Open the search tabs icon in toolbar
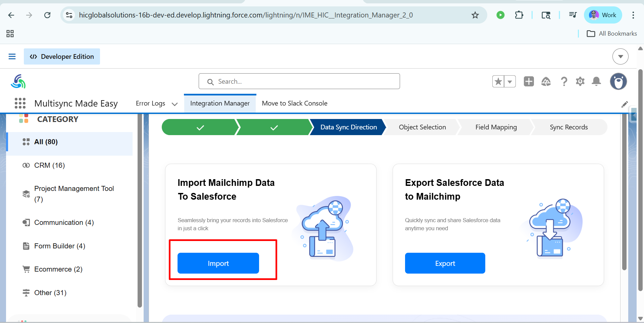Screen dimensions: 644x323 click(x=546, y=15)
